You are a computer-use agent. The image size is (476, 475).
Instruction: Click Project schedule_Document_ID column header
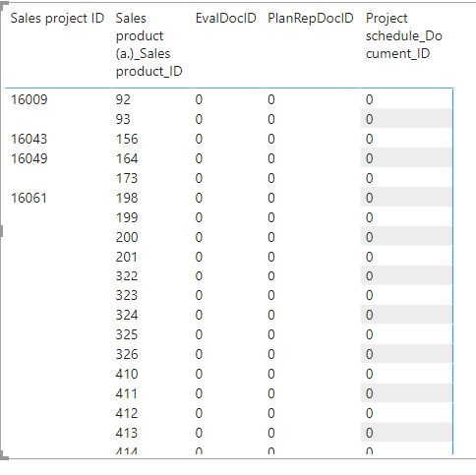pyautogui.click(x=404, y=35)
